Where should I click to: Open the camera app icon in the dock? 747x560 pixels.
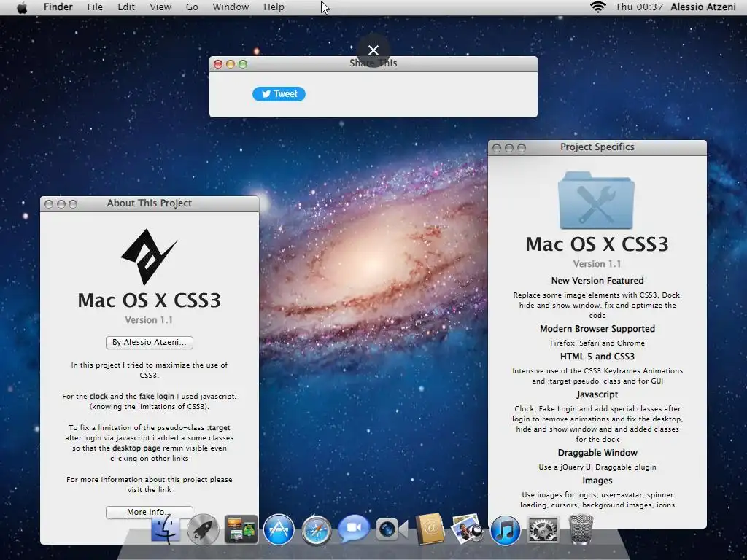tap(392, 529)
